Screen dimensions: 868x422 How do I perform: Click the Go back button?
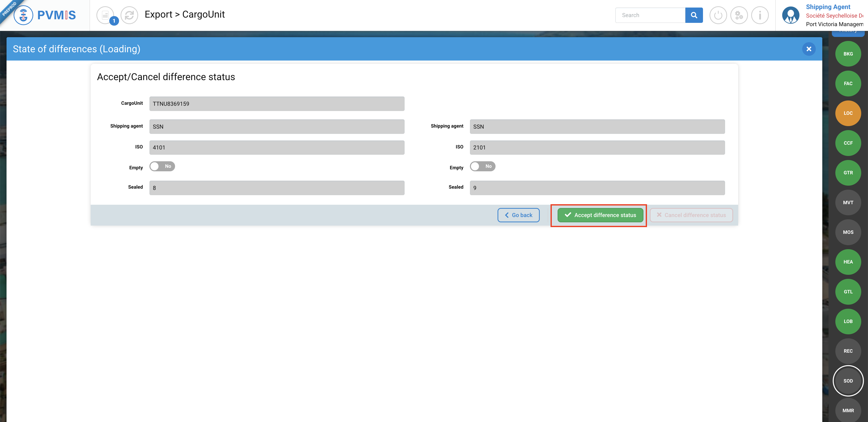point(518,215)
